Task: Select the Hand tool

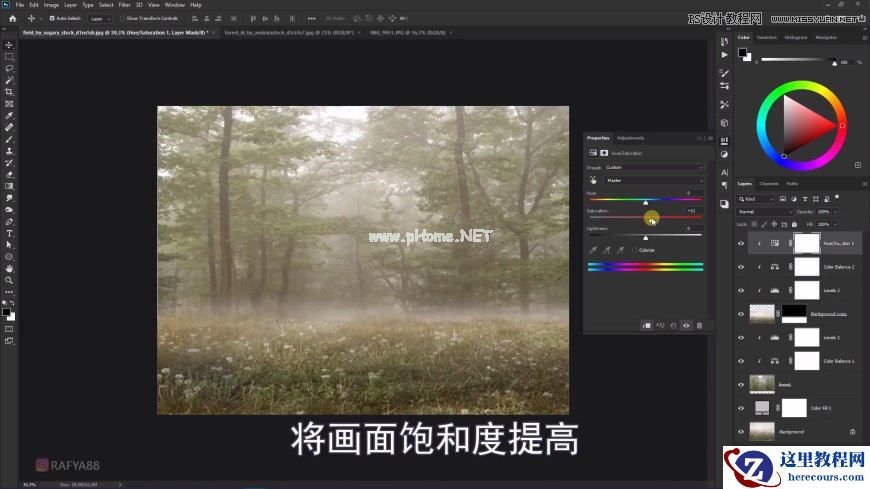Action: point(9,269)
